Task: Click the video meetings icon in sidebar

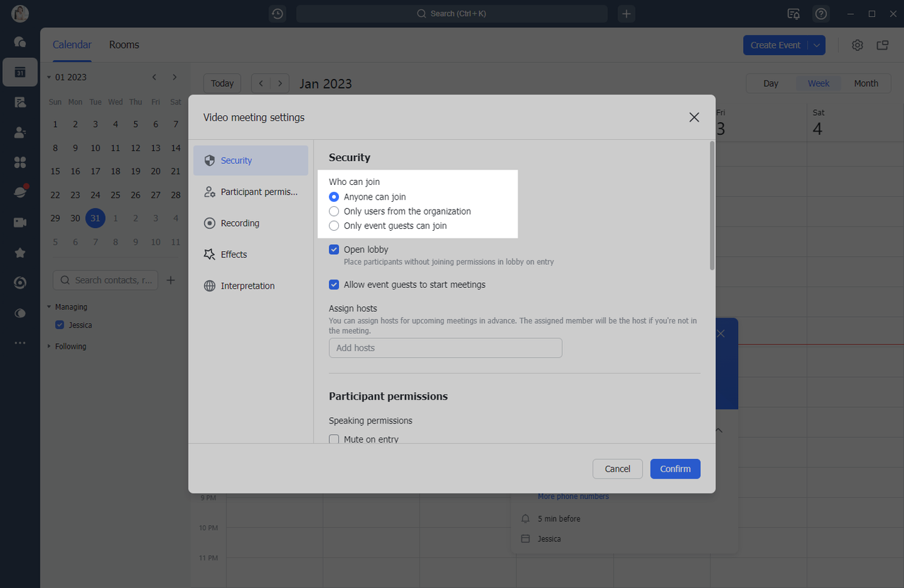Action: [x=20, y=222]
